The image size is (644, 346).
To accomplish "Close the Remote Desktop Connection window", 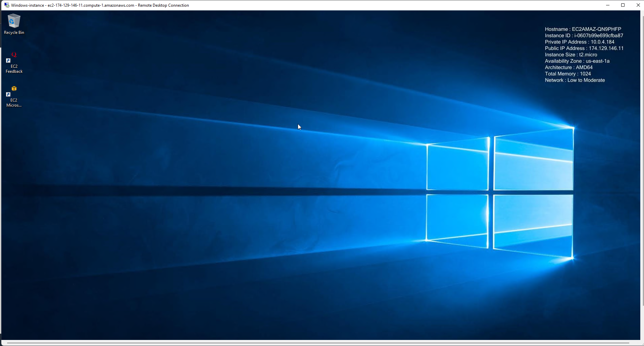I will click(x=638, y=5).
